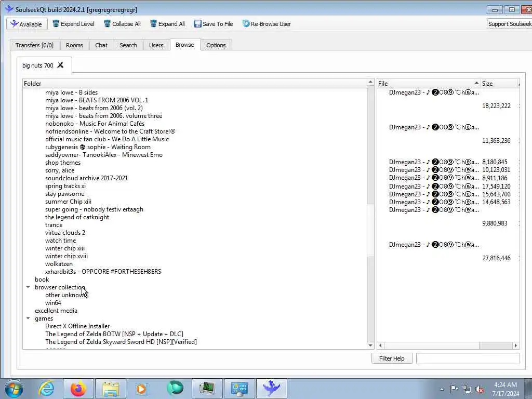The height and width of the screenshot is (399, 532).
Task: Select miya lowe - beats from 2006 (vol. 2)
Action: tap(94, 108)
